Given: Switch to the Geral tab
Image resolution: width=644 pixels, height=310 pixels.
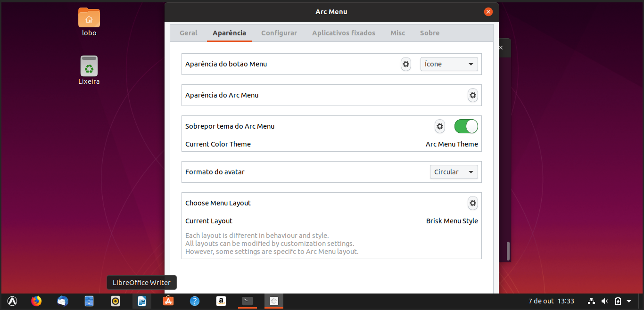Looking at the screenshot, I should [x=188, y=33].
